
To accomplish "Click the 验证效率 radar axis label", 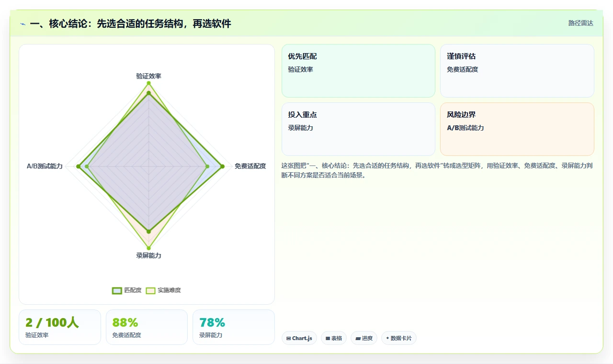I will pyautogui.click(x=148, y=76).
